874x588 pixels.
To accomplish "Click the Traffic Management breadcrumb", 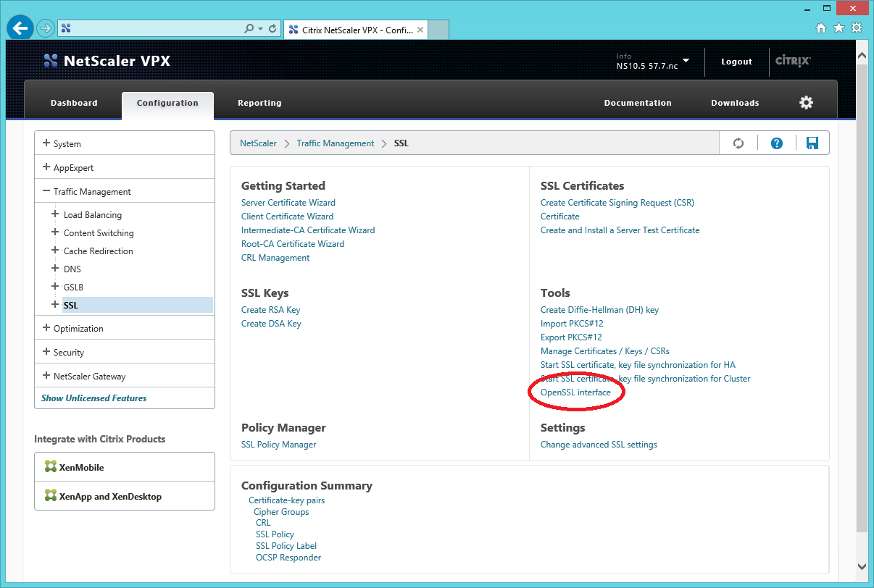I will pos(336,143).
